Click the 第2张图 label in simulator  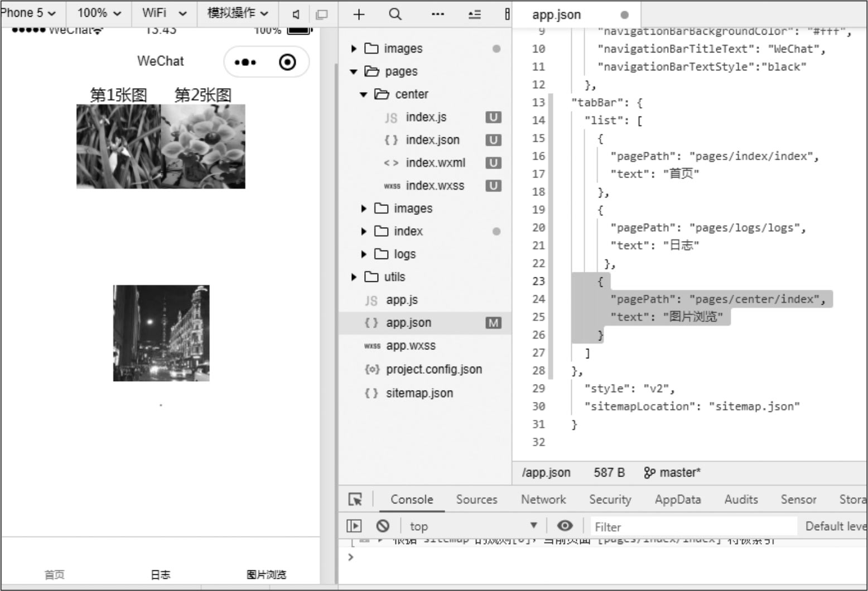[203, 95]
